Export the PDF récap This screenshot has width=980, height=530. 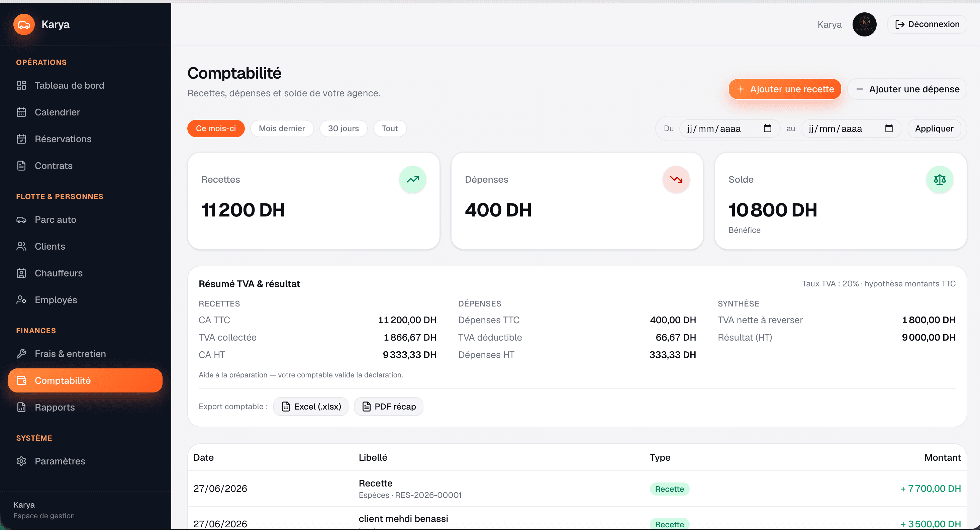388,407
